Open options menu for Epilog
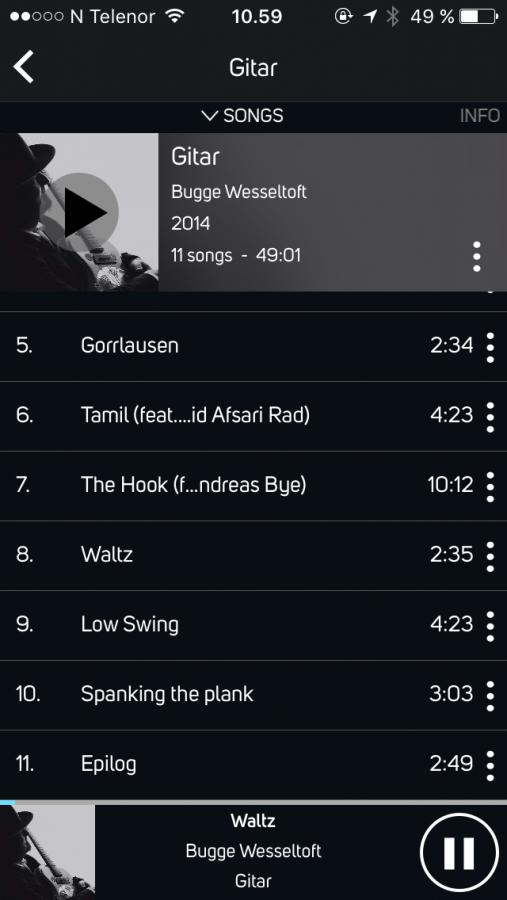 [x=490, y=765]
